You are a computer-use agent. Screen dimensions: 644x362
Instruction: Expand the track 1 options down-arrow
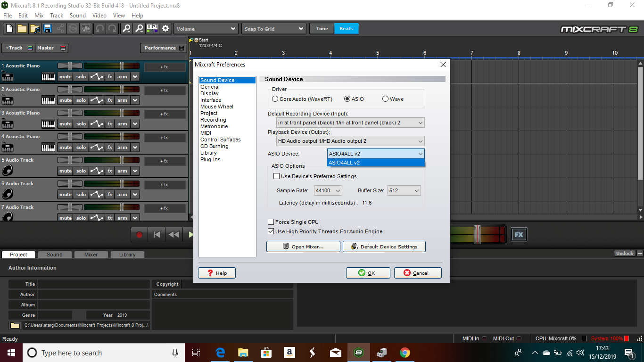click(x=135, y=76)
